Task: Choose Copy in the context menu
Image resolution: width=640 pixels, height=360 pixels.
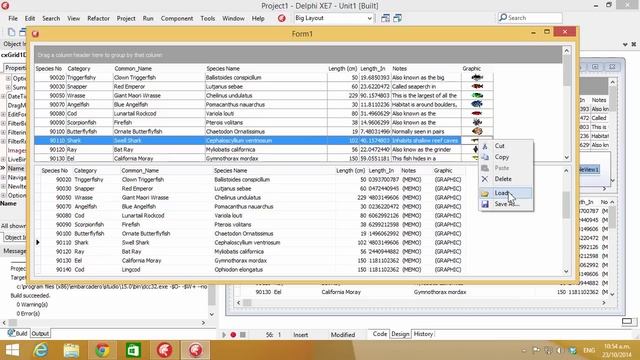Action: (506, 157)
